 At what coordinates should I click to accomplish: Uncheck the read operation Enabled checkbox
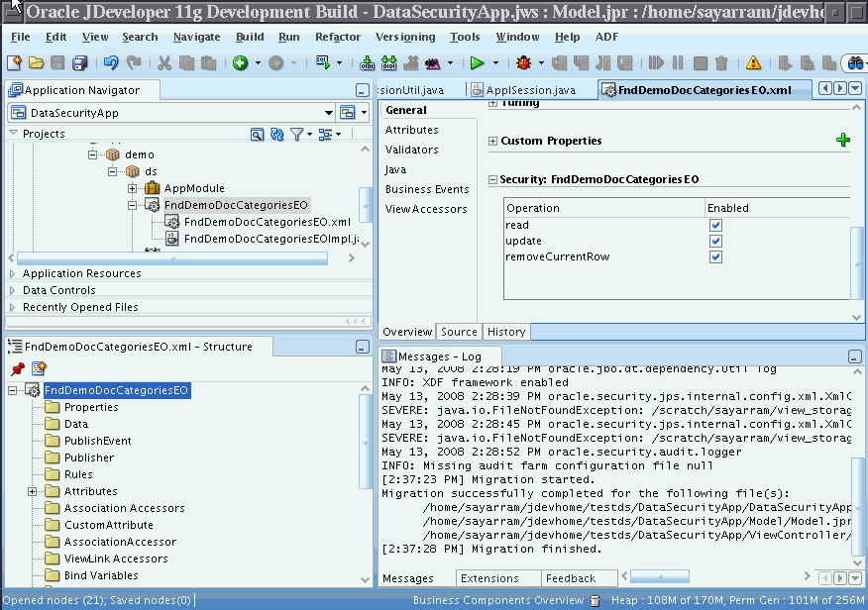[715, 225]
